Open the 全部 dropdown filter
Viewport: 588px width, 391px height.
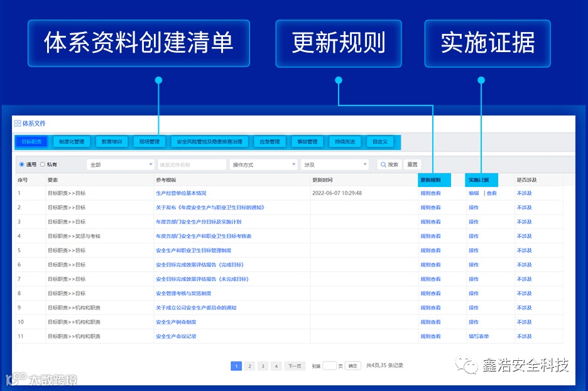tap(121, 164)
